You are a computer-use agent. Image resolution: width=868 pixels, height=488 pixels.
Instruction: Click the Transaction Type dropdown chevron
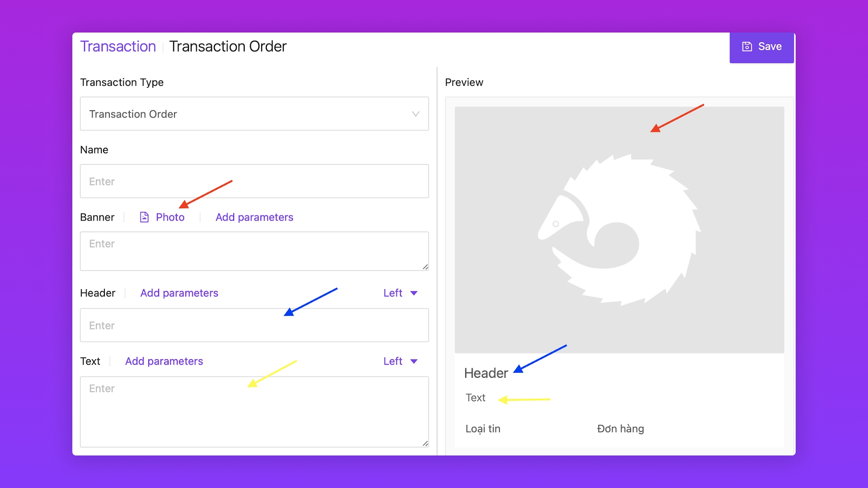click(415, 114)
